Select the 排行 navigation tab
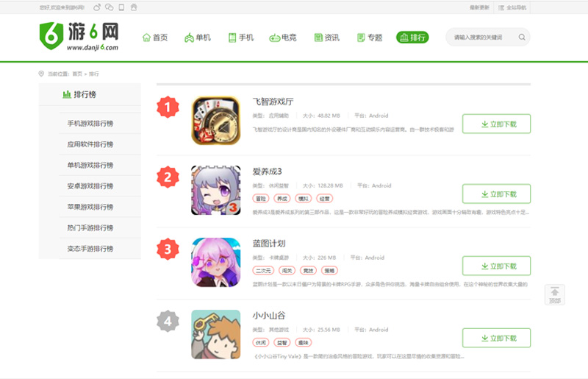Image resolution: width=588 pixels, height=379 pixels. tap(412, 38)
